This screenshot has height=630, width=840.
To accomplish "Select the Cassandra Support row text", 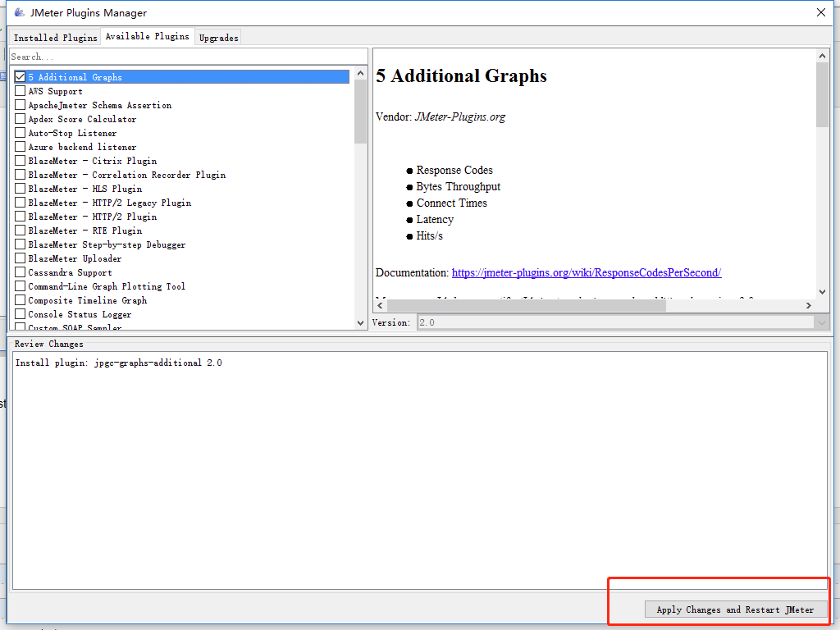I will coord(70,272).
